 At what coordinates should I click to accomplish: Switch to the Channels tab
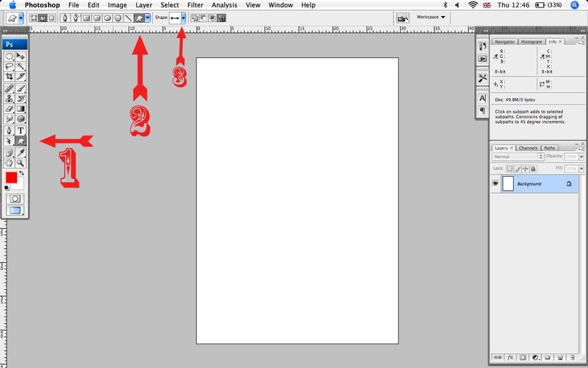(528, 148)
